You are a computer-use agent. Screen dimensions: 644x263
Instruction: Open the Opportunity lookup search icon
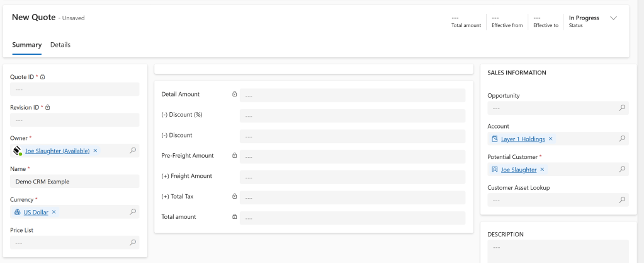pos(622,108)
